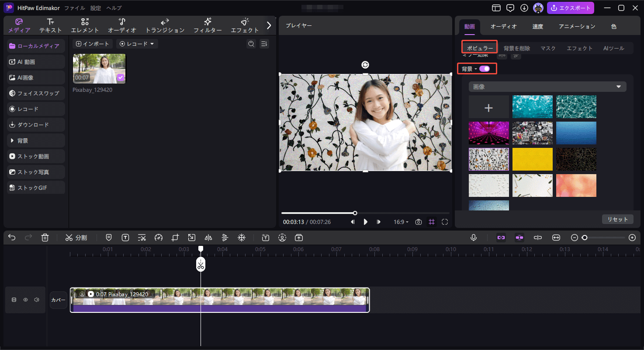Collapse the 背景 section arrow in properties
The image size is (644, 350).
click(476, 69)
